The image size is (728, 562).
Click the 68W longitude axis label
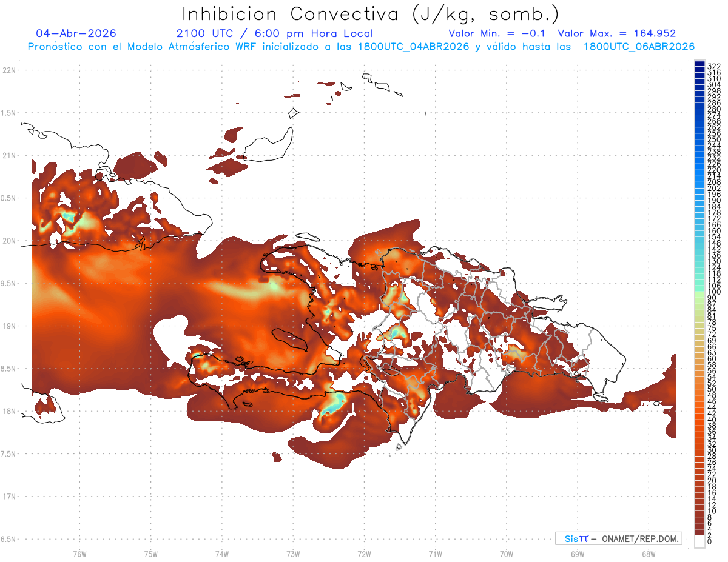coord(649,554)
